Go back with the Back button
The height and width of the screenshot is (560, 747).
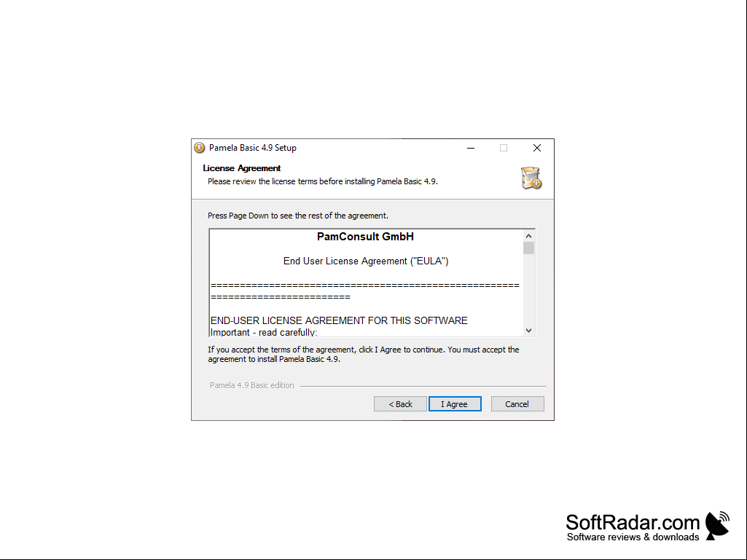(x=400, y=404)
